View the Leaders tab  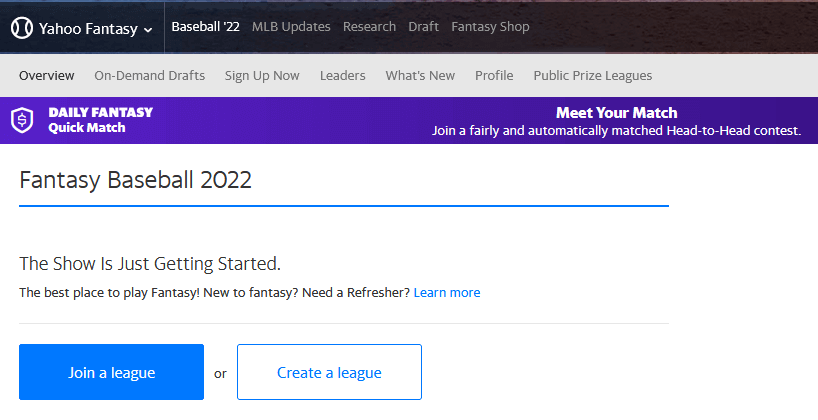coord(342,76)
